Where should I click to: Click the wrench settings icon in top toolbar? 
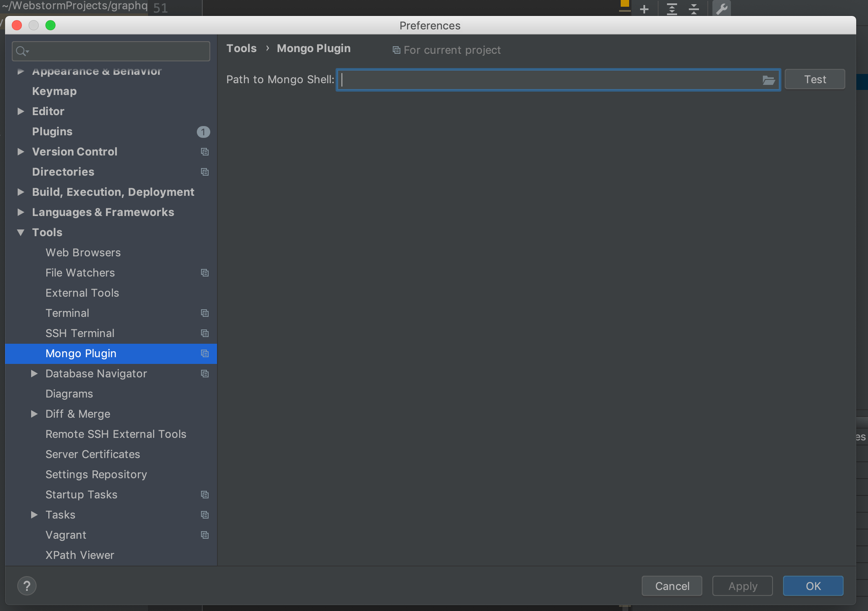click(722, 9)
